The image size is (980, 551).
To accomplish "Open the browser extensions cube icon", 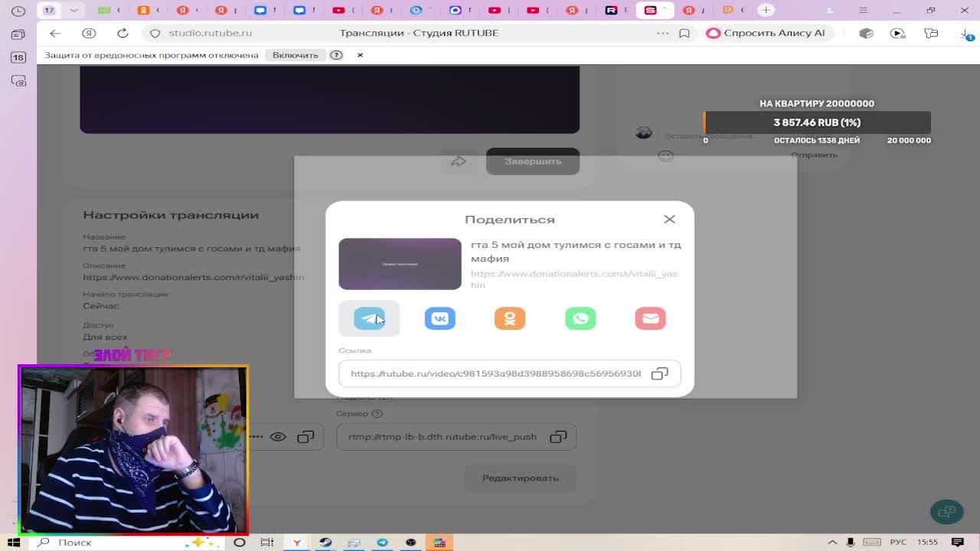I will click(x=866, y=33).
